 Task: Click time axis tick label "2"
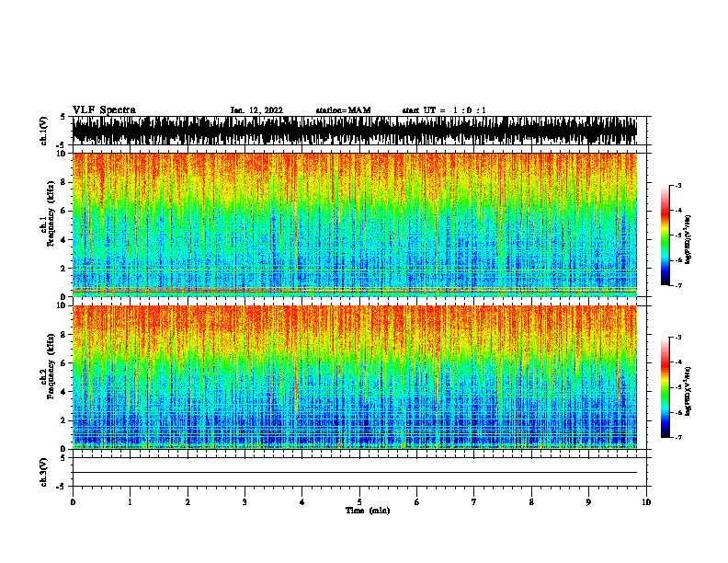click(x=188, y=502)
